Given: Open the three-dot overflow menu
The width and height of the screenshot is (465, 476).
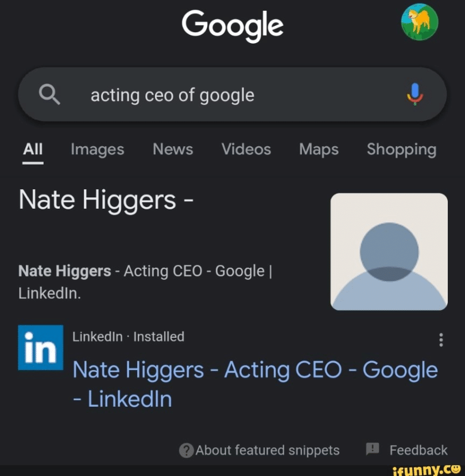Looking at the screenshot, I should [441, 340].
